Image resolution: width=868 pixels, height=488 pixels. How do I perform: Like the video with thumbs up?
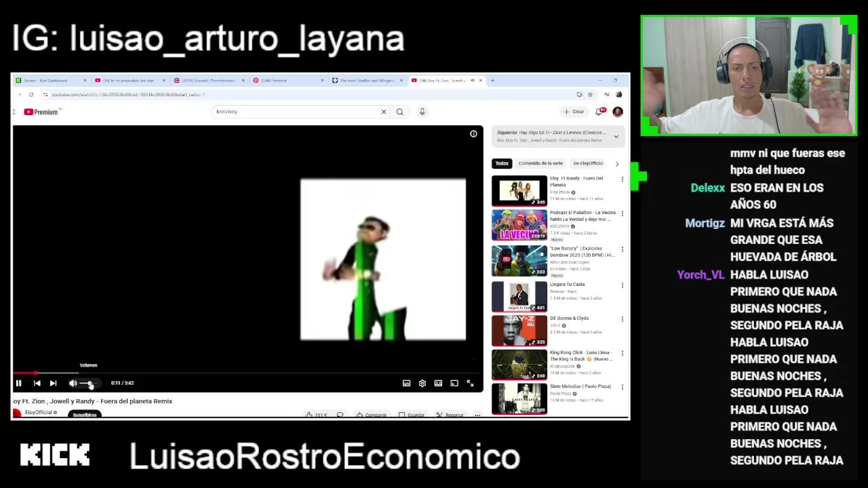pos(317,415)
